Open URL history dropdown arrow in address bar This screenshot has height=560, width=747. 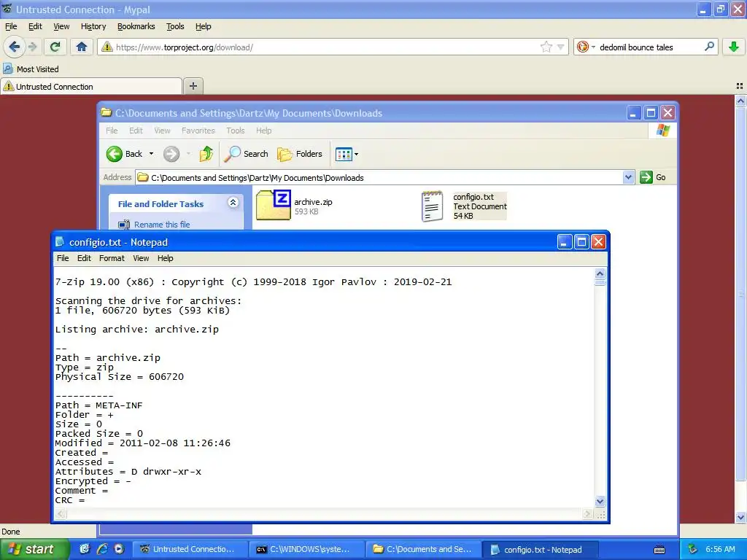(561, 47)
